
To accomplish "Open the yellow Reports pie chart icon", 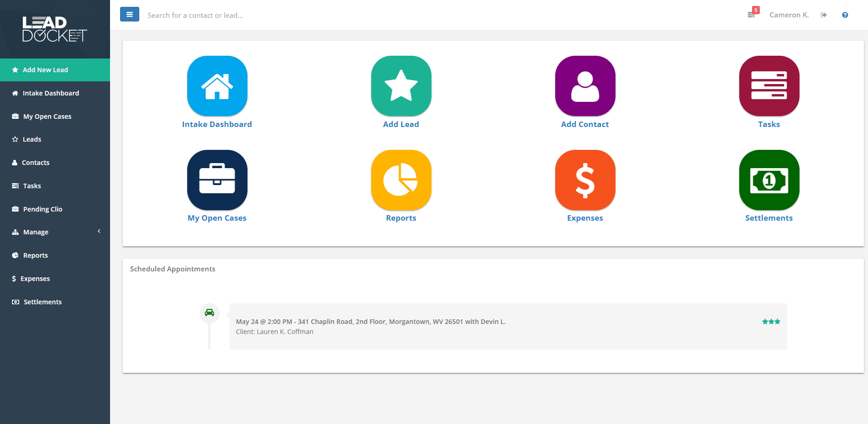I will [401, 180].
